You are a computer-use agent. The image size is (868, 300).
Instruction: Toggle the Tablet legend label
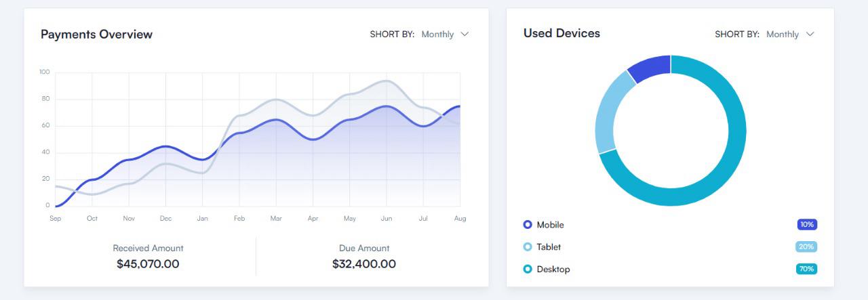click(549, 247)
